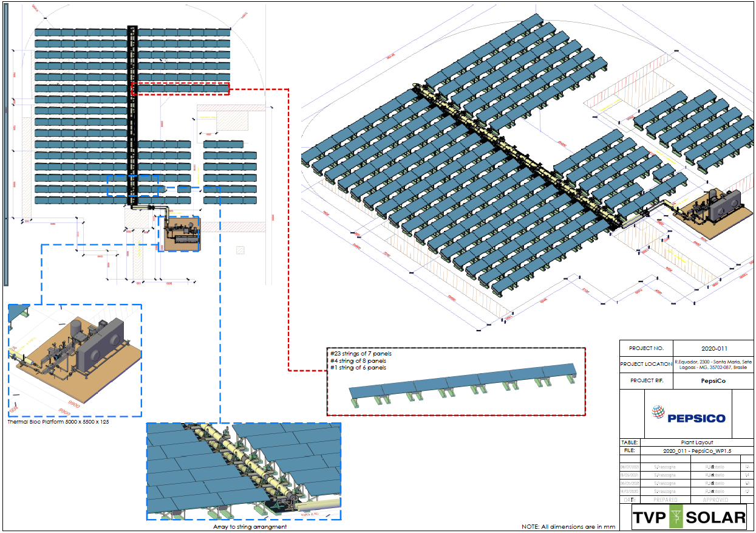This screenshot has width=756, height=533.
Task: Click the 'NOTE: All dimensions are in mm' text
Action: 568,526
